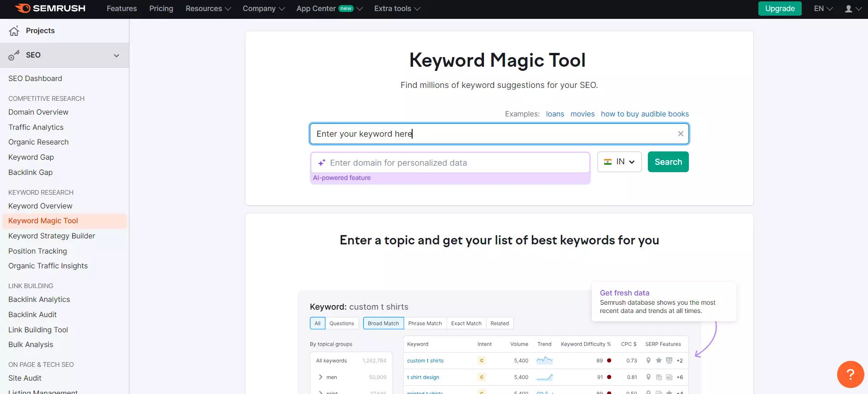Viewport: 868px width, 394px height.
Task: Click the 'All keywords' group row
Action: (351, 361)
